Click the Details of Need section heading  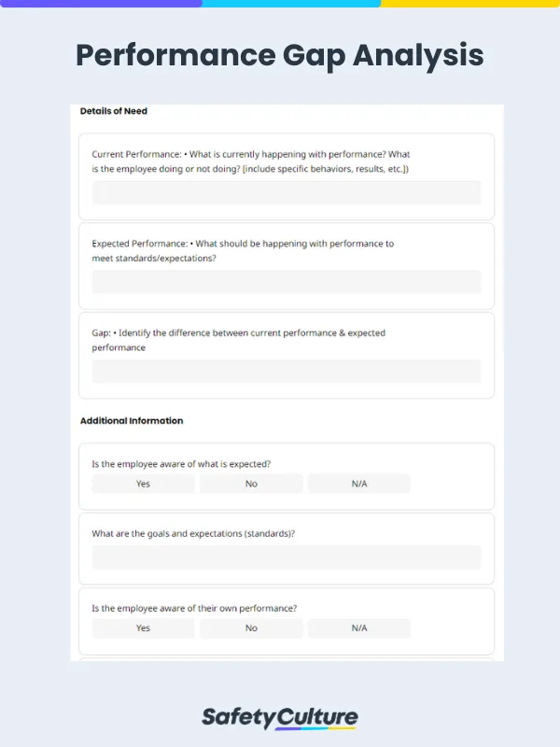(x=114, y=111)
